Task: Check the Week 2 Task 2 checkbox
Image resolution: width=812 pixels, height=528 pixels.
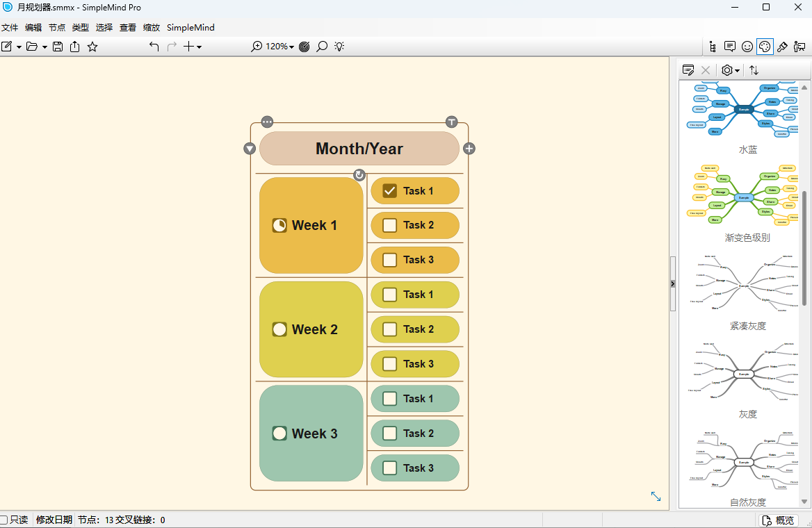Action: pyautogui.click(x=389, y=329)
